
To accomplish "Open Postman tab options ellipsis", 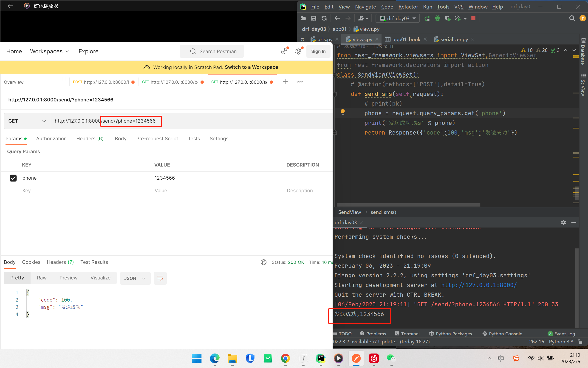I will 300,82.
